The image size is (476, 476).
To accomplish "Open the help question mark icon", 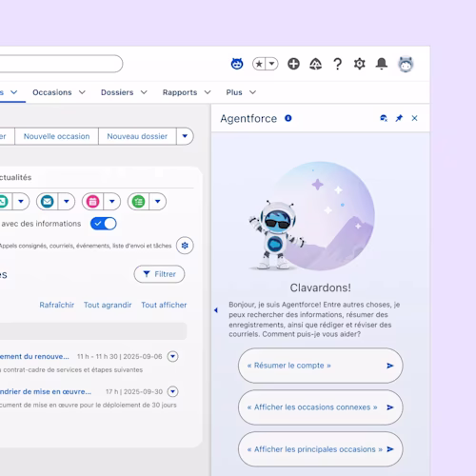I will coord(338,64).
